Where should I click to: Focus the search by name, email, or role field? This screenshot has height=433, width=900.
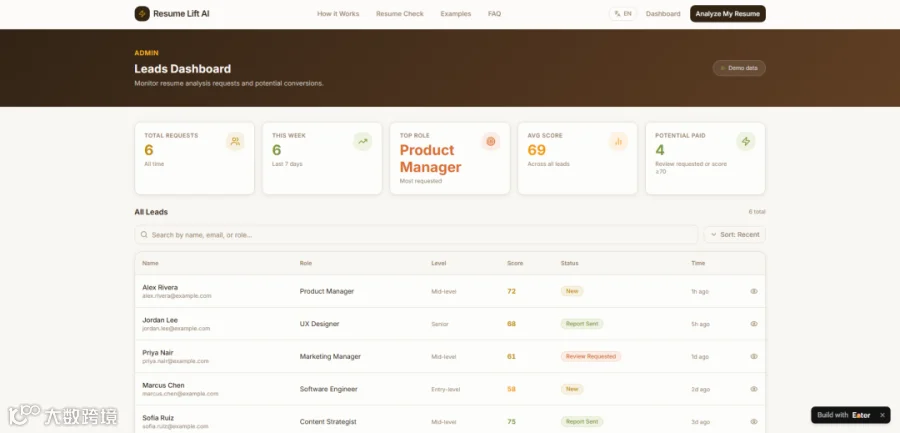click(x=417, y=234)
